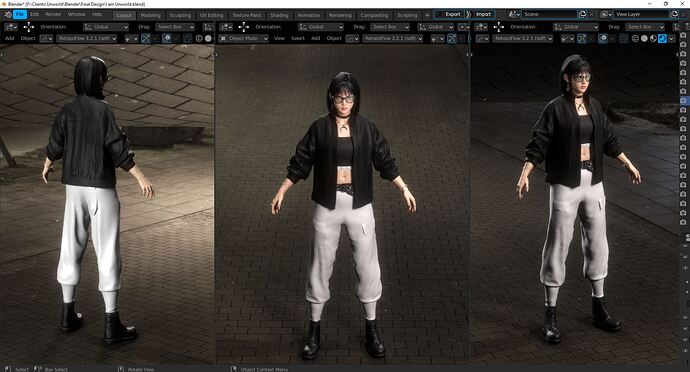Add a new view layer icon

(674, 14)
